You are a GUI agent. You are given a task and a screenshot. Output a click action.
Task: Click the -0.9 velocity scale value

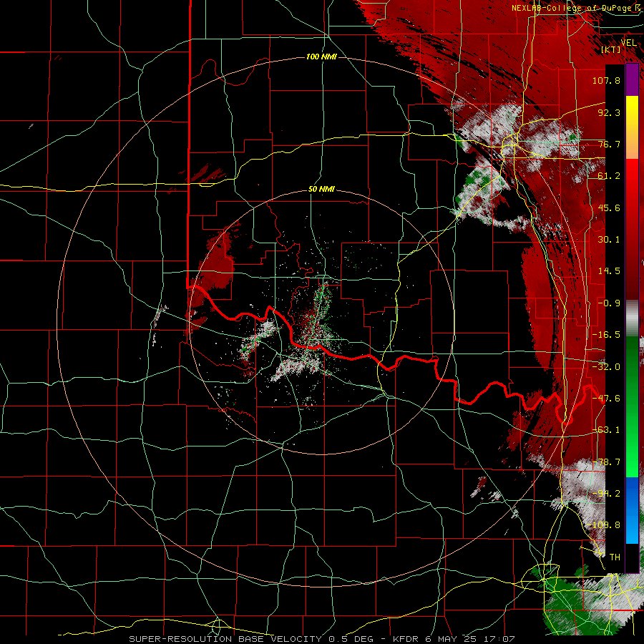pyautogui.click(x=609, y=303)
